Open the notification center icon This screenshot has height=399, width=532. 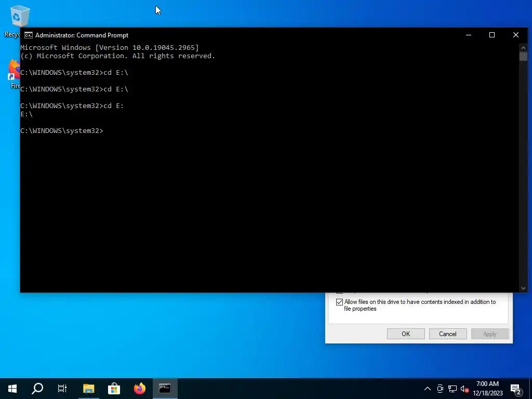coord(516,390)
